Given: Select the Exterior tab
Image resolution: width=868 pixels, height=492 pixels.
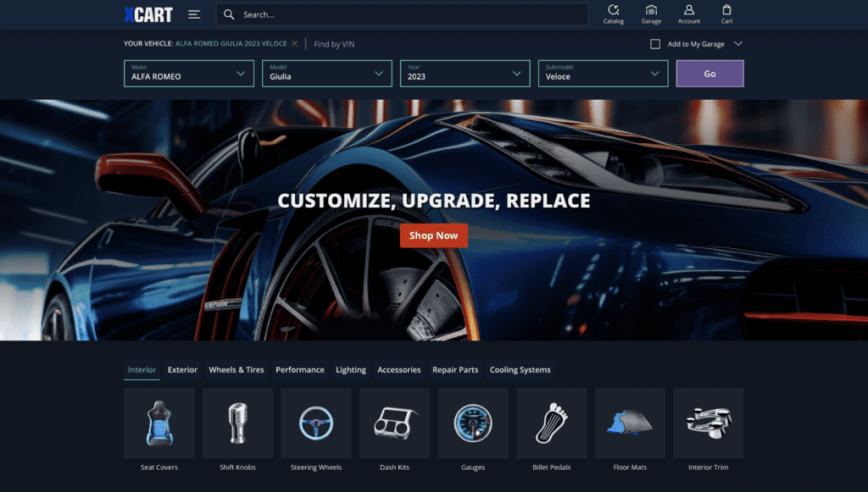Looking at the screenshot, I should click(183, 370).
